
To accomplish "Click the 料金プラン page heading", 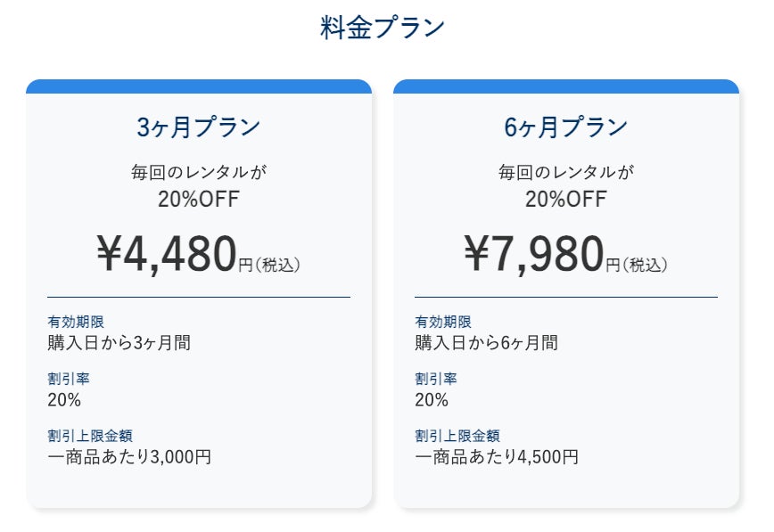I will [x=382, y=28].
